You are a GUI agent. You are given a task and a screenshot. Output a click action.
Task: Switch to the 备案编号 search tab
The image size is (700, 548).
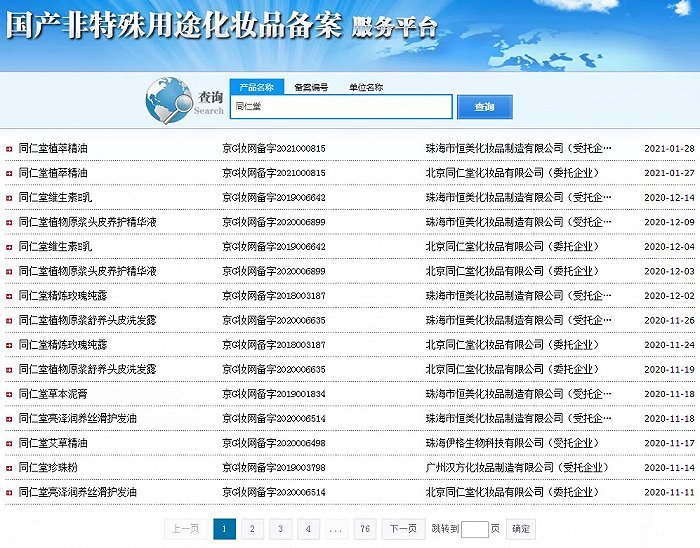311,87
